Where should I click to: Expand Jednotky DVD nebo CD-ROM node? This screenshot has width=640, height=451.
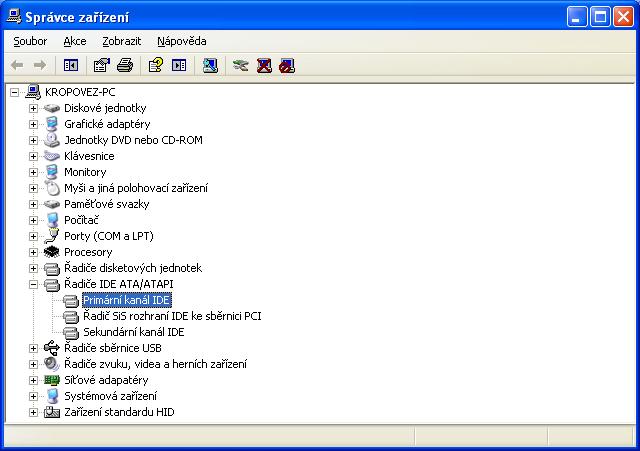coord(33,140)
